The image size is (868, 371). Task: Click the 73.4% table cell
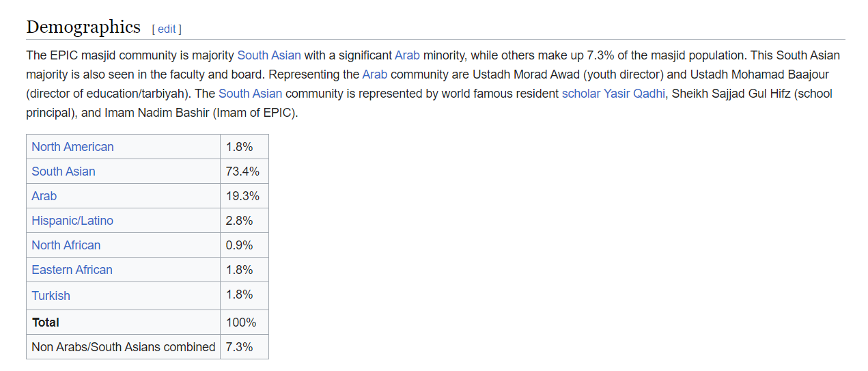pyautogui.click(x=244, y=171)
